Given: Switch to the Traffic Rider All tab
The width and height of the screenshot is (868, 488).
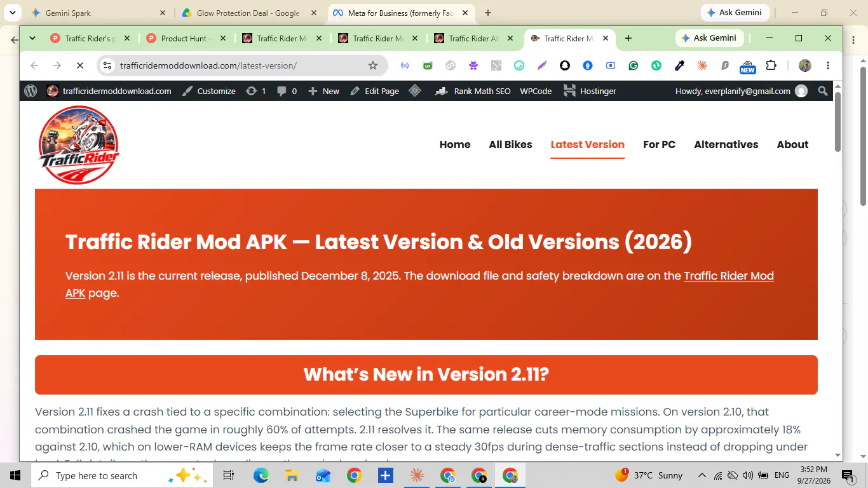Looking at the screenshot, I should tap(473, 38).
